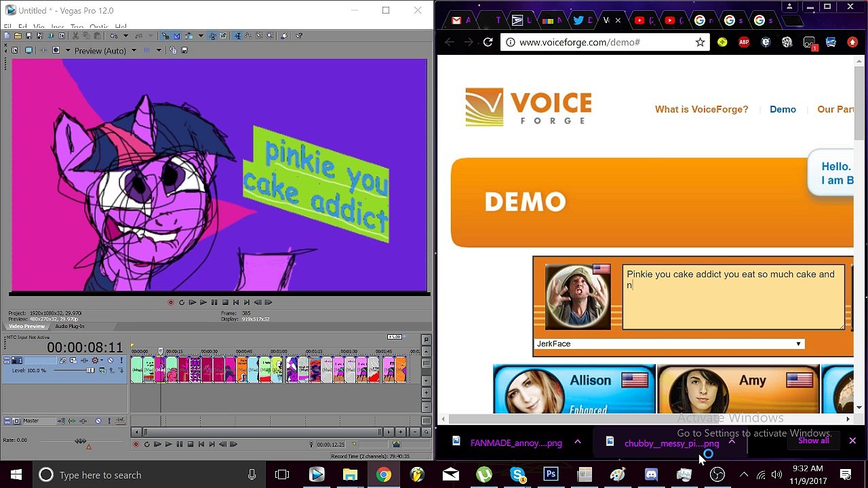This screenshot has width=868, height=488.
Task: Open the JerkFace voice dropdown
Action: coord(669,344)
